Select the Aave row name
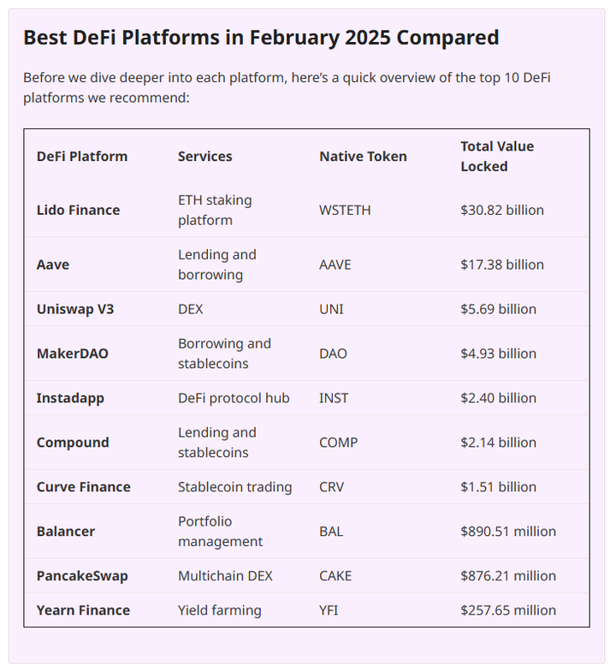Image resolution: width=616 pixels, height=672 pixels. point(53,265)
